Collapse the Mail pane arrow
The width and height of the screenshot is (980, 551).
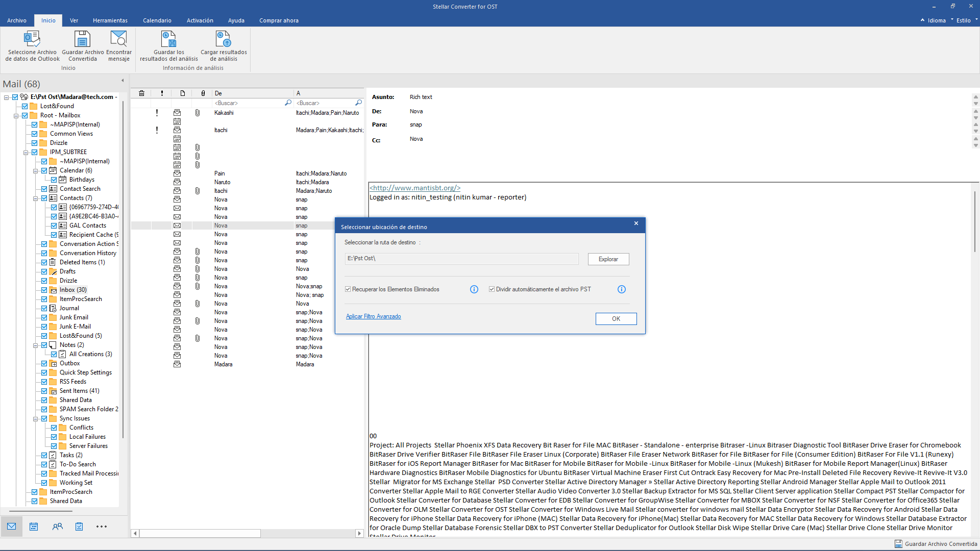pyautogui.click(x=122, y=81)
